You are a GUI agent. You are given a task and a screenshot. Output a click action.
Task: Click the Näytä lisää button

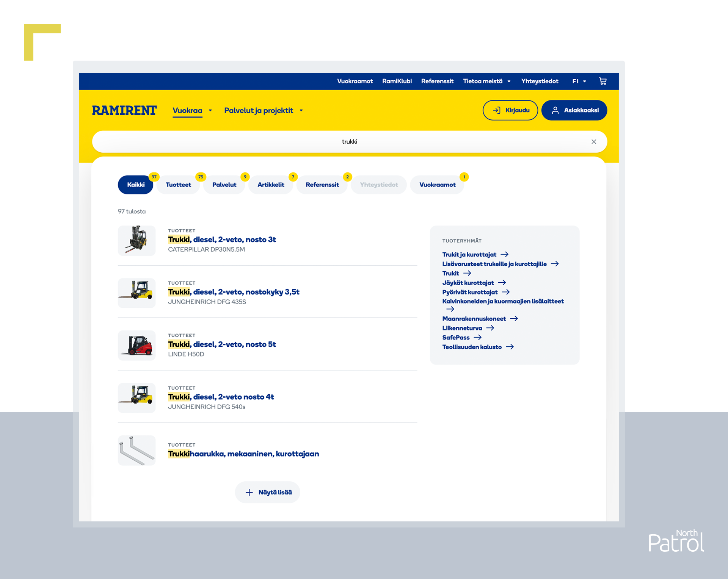[x=268, y=492]
